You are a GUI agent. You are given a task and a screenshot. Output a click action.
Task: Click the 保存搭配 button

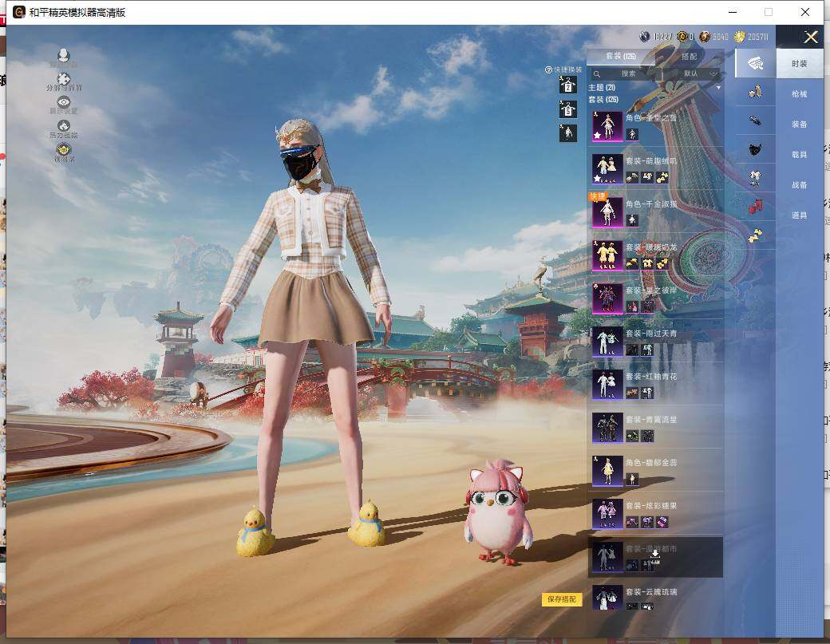(x=562, y=599)
